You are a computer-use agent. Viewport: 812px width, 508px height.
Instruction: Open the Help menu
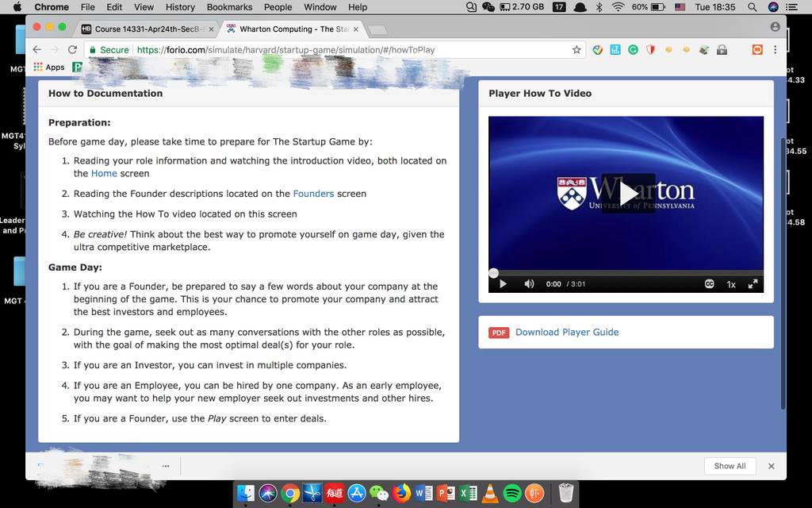coord(358,7)
